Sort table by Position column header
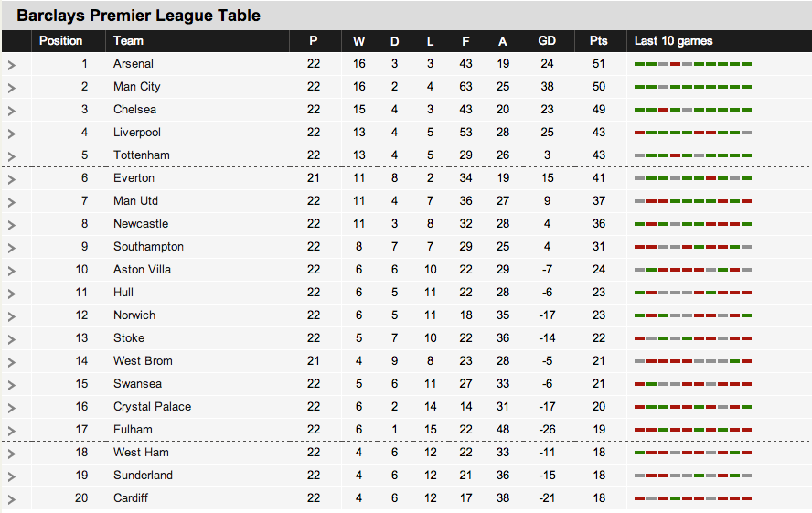 (x=61, y=41)
